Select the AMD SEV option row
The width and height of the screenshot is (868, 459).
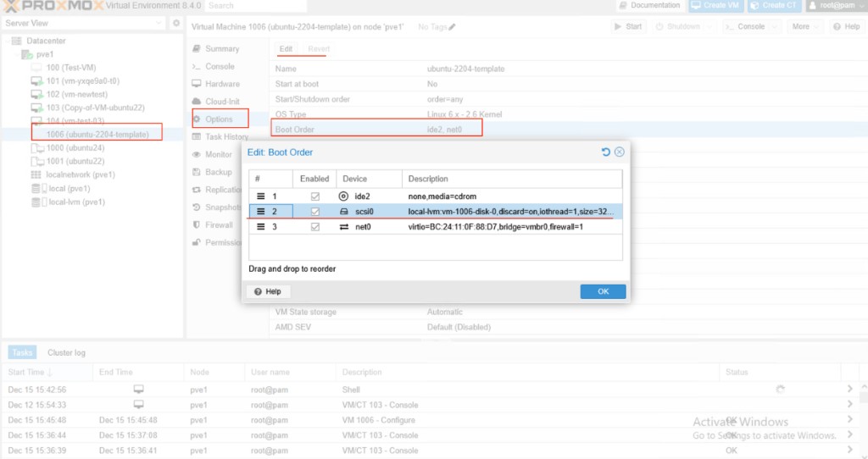[x=569, y=327]
